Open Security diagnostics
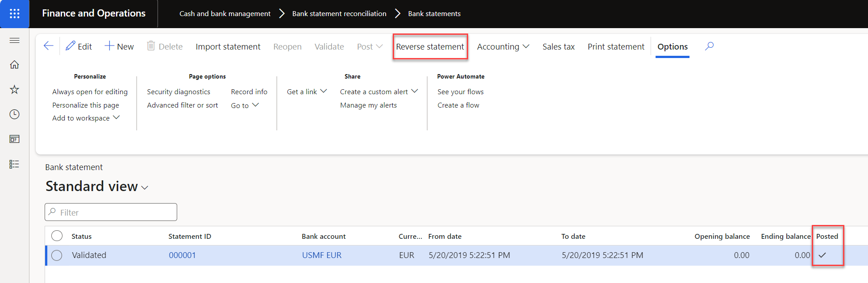 (179, 92)
